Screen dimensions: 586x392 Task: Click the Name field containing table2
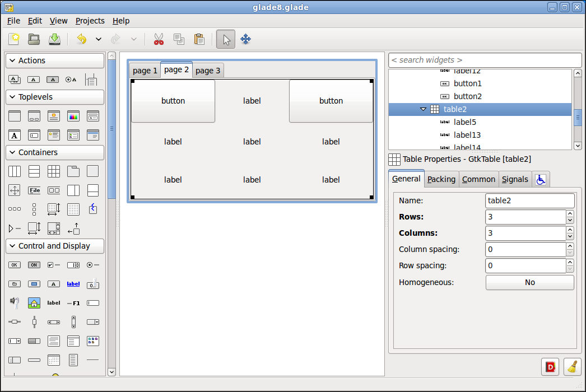(529, 200)
